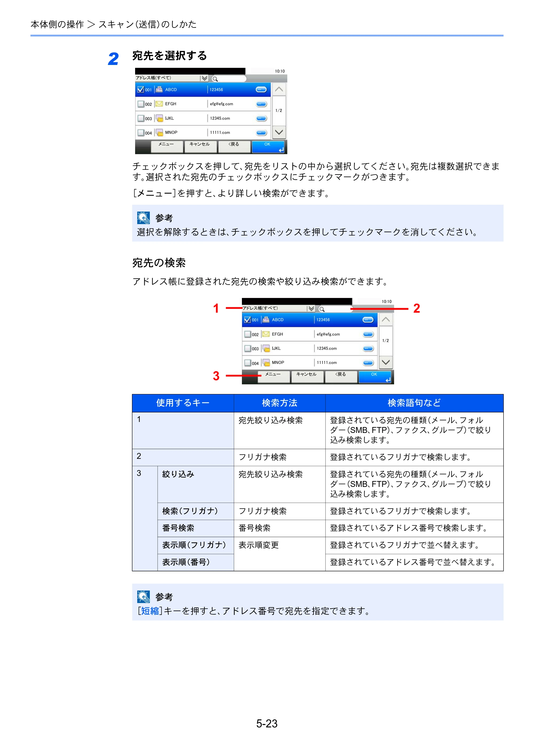
Task: Toggle 003 IJKL checkbox in the 宛先の検索 figure
Action: point(248,348)
